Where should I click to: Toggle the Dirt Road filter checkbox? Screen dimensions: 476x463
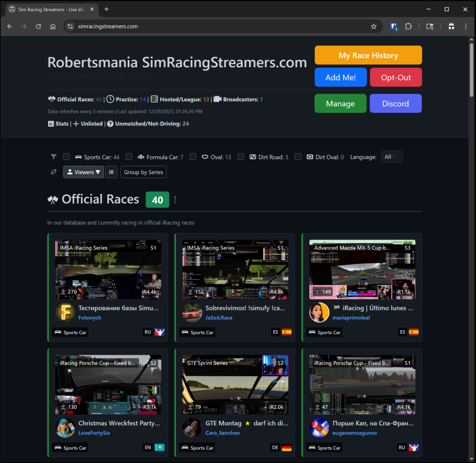(241, 157)
